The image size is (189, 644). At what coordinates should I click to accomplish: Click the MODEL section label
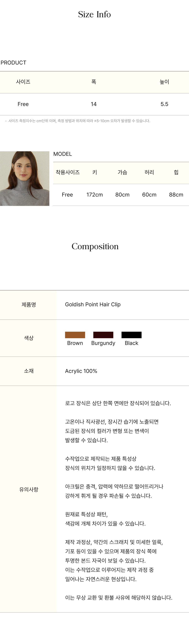pos(63,154)
